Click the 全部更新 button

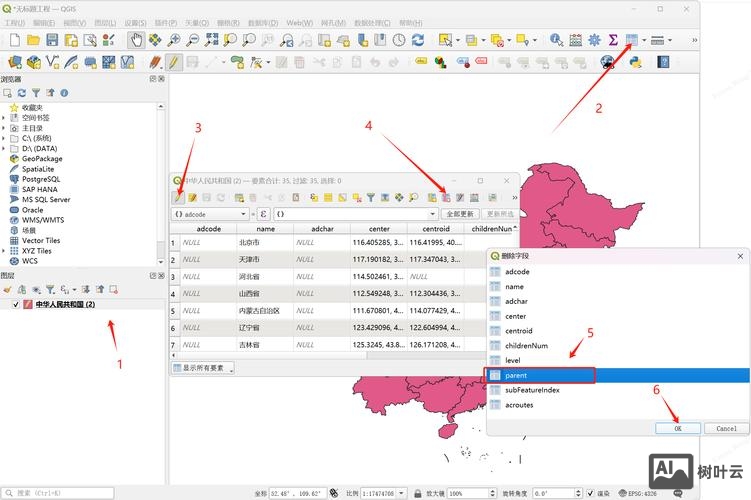(x=459, y=214)
